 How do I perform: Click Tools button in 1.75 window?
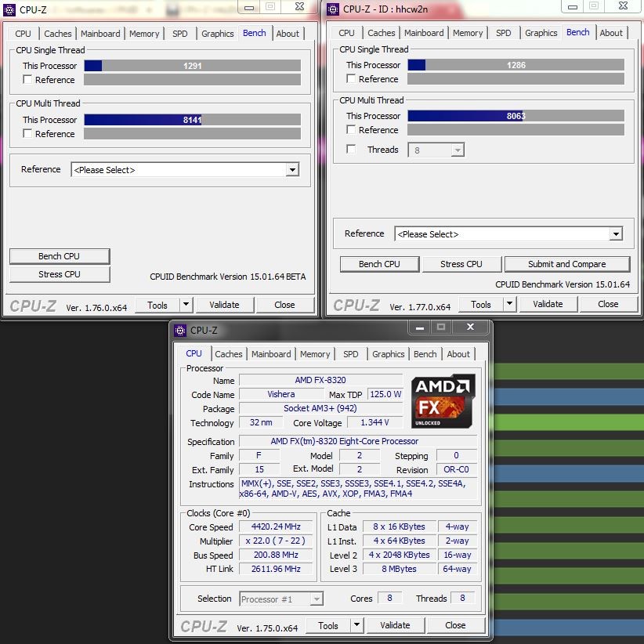click(328, 625)
